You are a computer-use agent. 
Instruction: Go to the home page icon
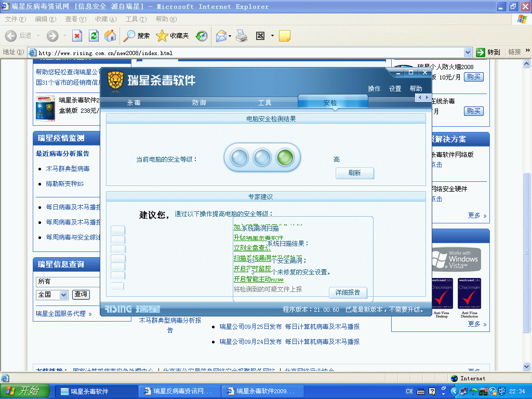coord(110,36)
